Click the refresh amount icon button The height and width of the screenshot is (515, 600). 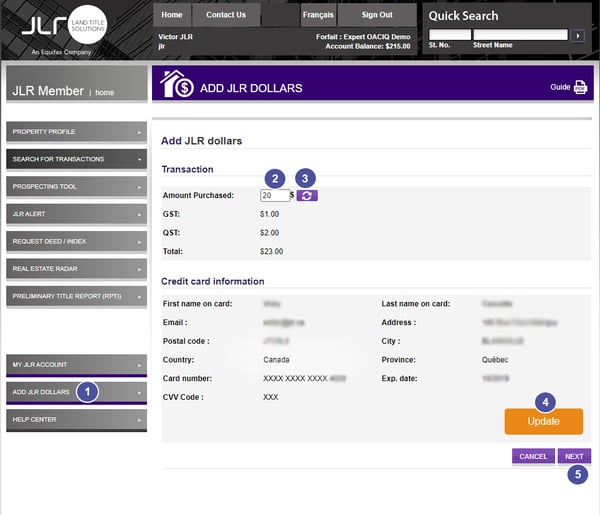(x=307, y=196)
